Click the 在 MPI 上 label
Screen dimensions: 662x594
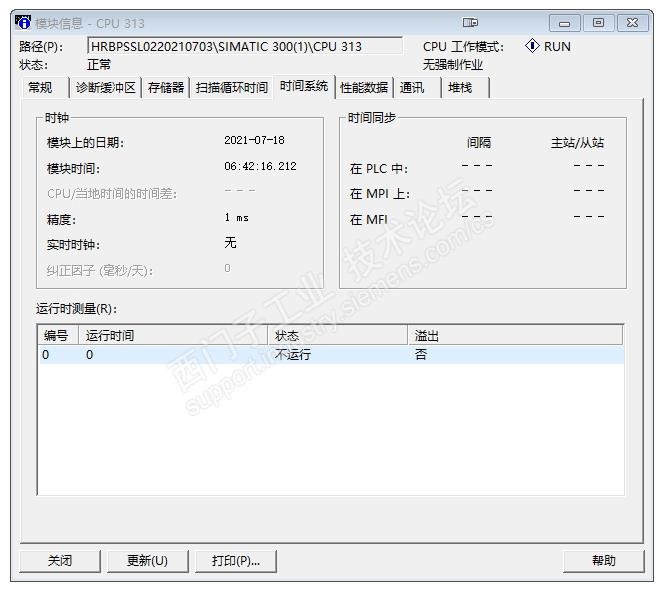[x=380, y=194]
